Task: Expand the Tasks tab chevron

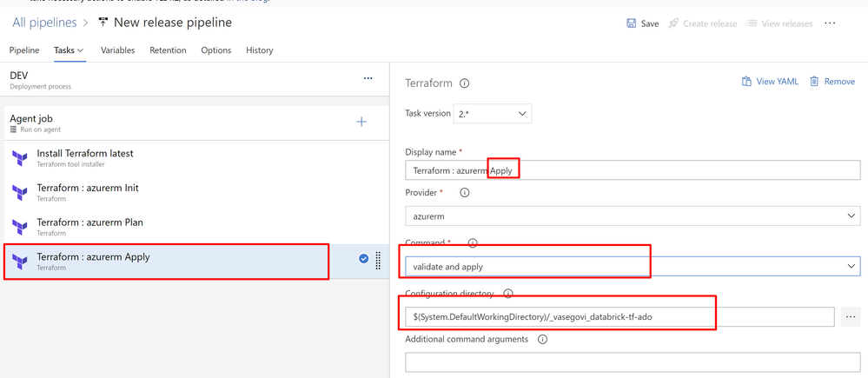Action: (x=81, y=50)
